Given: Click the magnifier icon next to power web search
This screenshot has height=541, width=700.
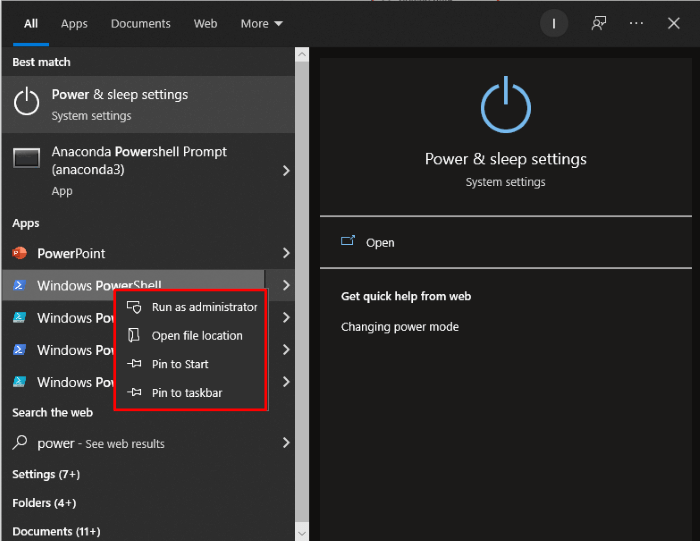Looking at the screenshot, I should tap(20, 442).
